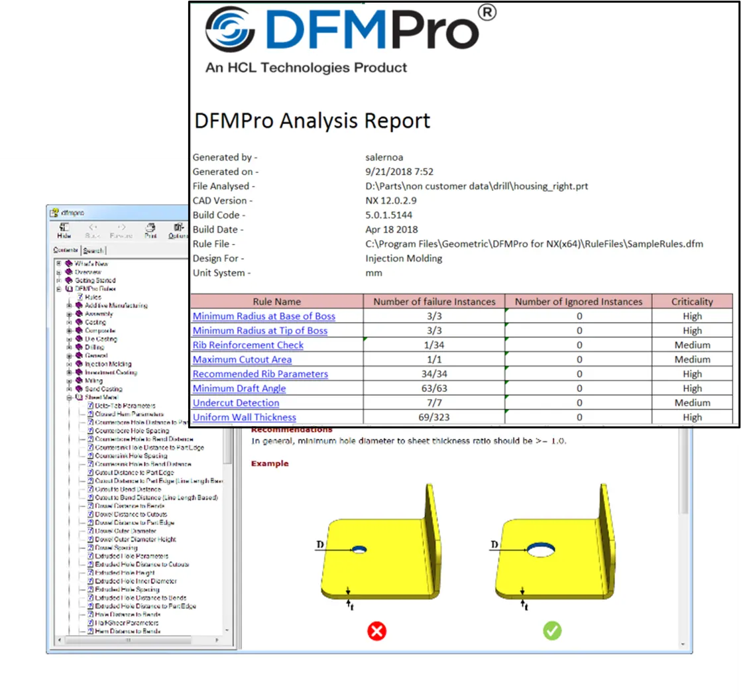The width and height of the screenshot is (741, 700).
Task: Click the red X failure example icon
Action: point(376,630)
